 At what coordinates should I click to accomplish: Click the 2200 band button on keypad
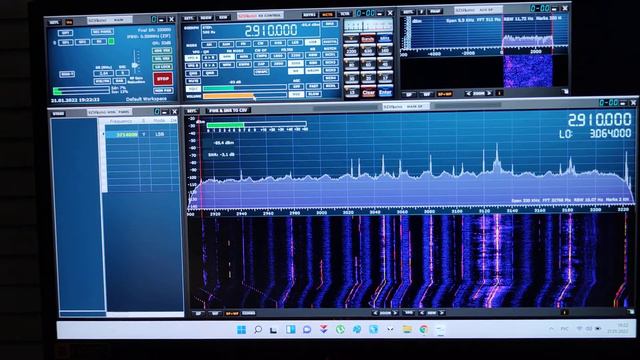point(351,50)
